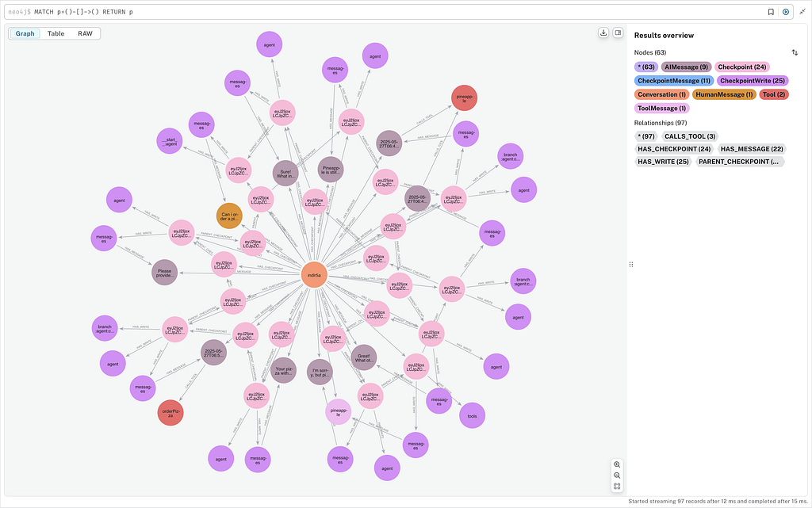This screenshot has height=508, width=812.
Task: Zoom out of the graph
Action: tap(617, 475)
